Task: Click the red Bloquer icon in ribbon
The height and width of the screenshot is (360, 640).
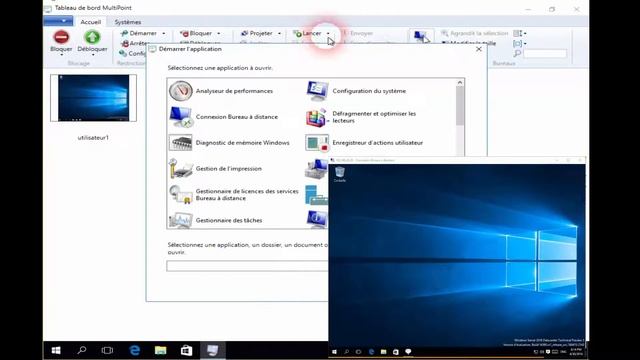Action: (x=61, y=37)
